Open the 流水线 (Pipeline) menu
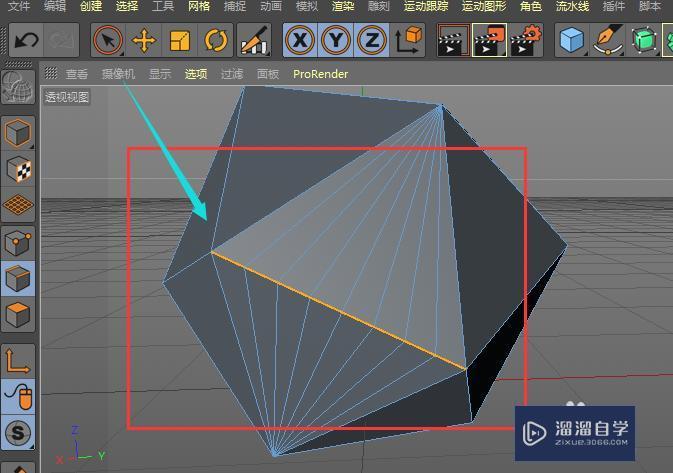This screenshot has width=673, height=473. pyautogui.click(x=573, y=6)
